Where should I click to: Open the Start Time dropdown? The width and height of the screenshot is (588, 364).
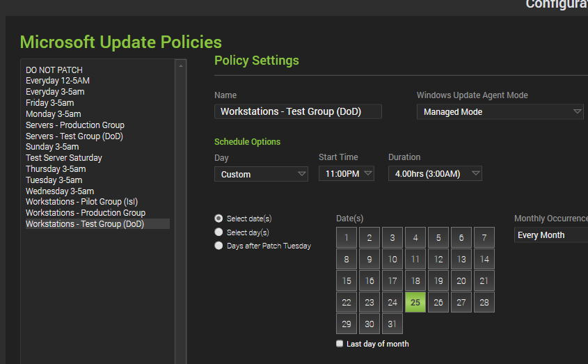coord(347,174)
